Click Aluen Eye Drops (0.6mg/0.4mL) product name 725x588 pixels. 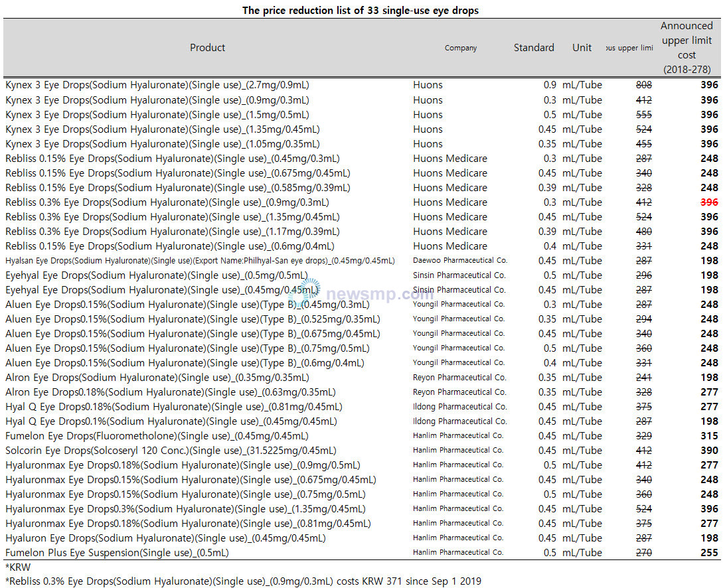pyautogui.click(x=185, y=363)
